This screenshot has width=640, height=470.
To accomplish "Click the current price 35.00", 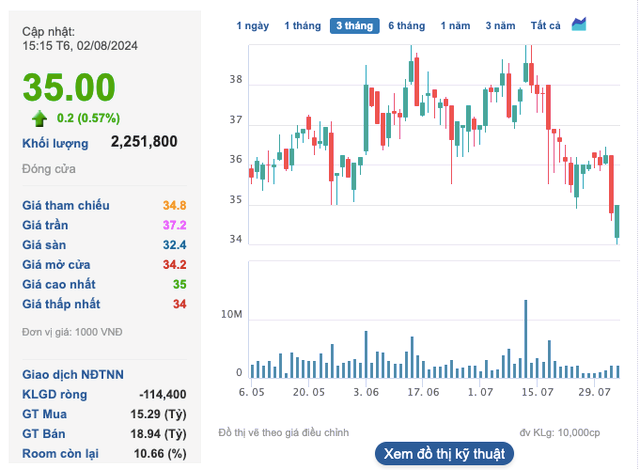I will pos(69,88).
